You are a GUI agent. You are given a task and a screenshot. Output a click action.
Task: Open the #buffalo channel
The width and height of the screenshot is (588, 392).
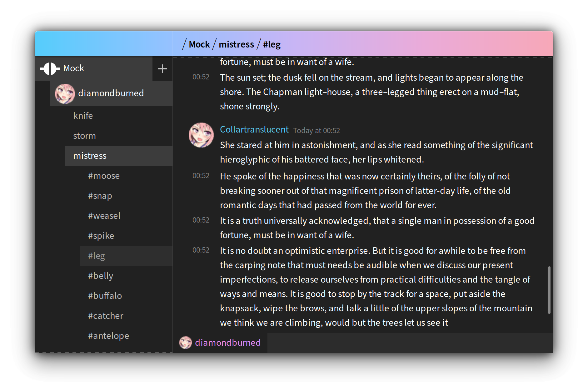[105, 296]
